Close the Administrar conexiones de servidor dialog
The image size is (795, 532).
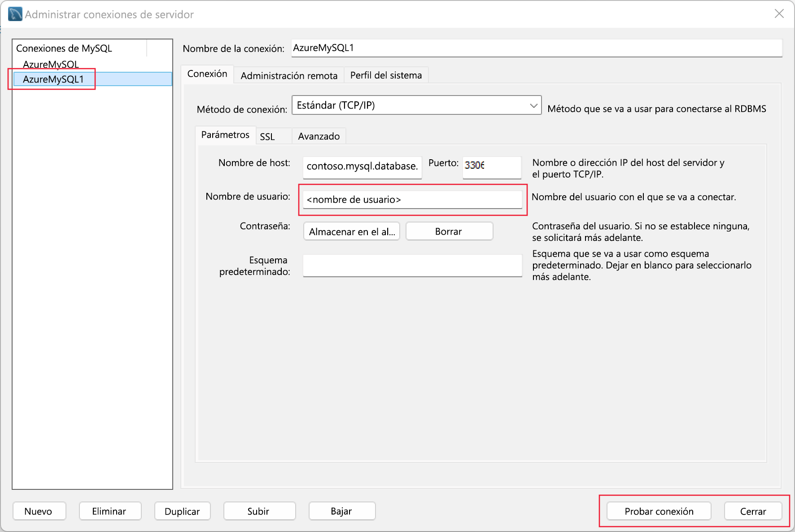[x=779, y=14]
